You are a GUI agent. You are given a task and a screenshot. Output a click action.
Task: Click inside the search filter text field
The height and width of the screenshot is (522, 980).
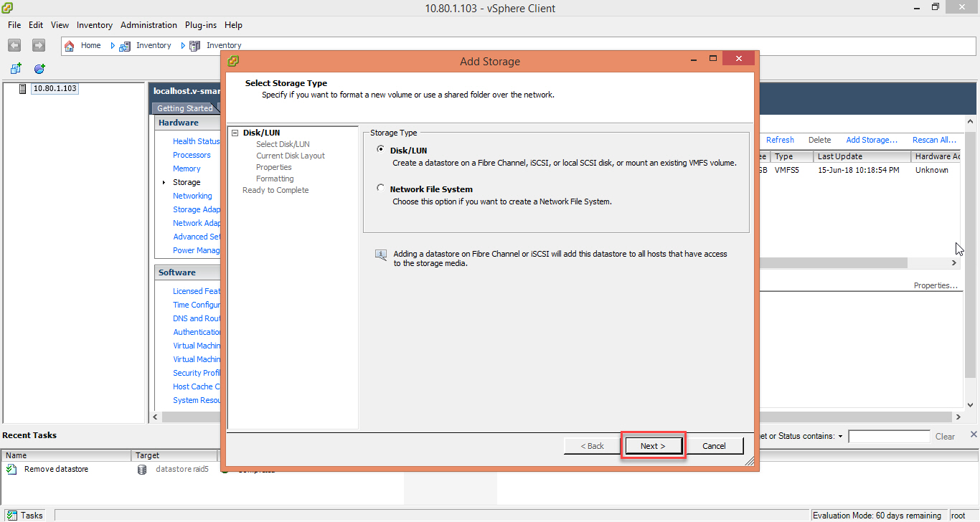tap(889, 436)
